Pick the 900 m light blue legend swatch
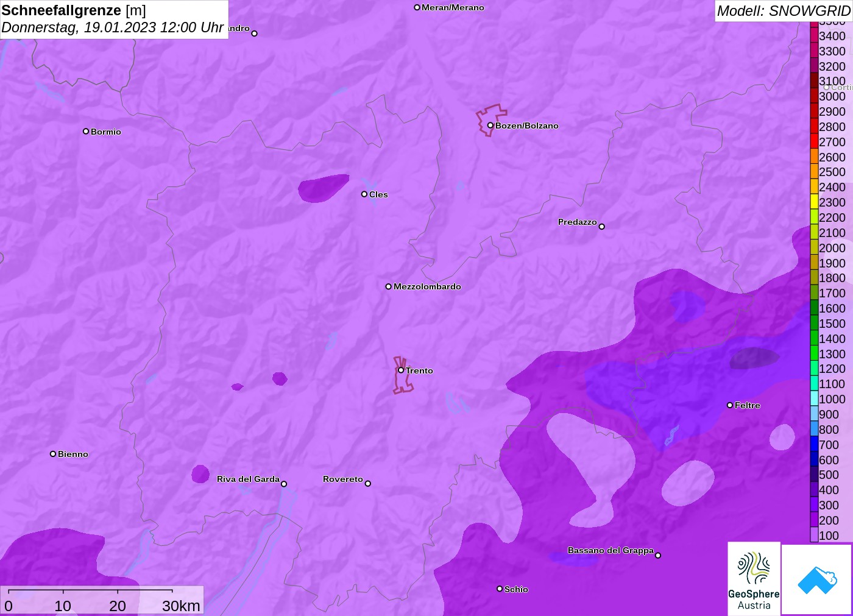Image resolution: width=853 pixels, height=616 pixels. pos(814,414)
